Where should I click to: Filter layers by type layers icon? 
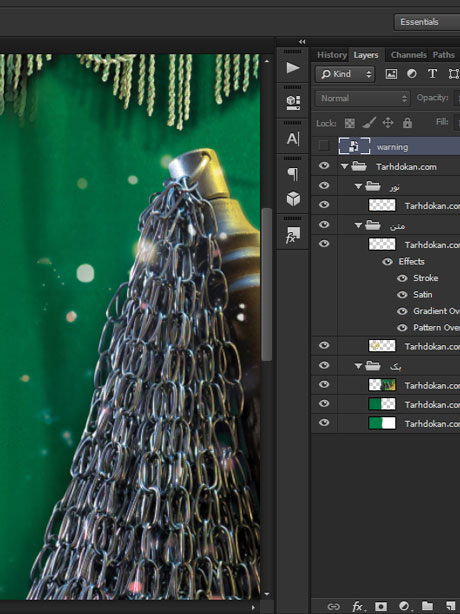pyautogui.click(x=432, y=74)
